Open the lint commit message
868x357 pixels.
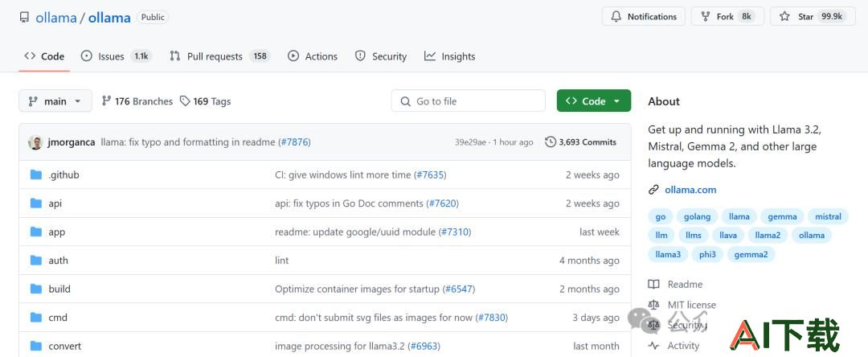282,261
